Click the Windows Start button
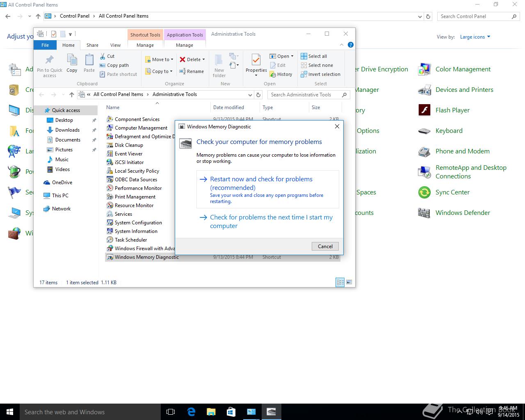525x420 pixels. pyautogui.click(x=10, y=412)
